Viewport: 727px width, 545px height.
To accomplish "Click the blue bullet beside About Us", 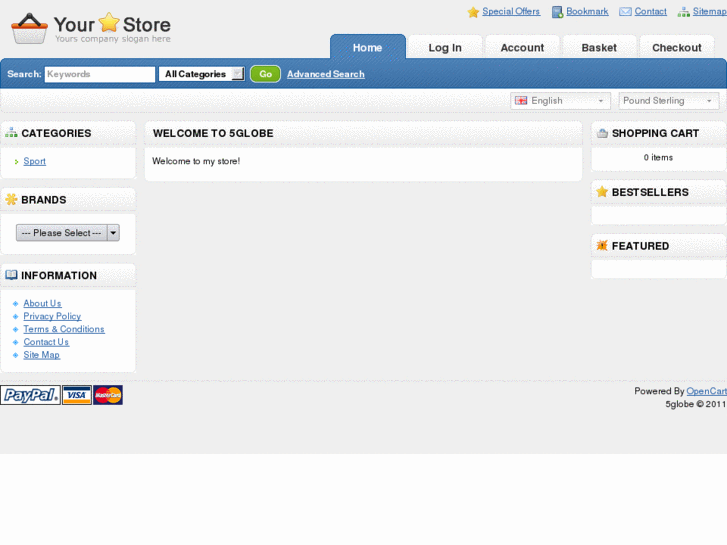I will coord(15,304).
